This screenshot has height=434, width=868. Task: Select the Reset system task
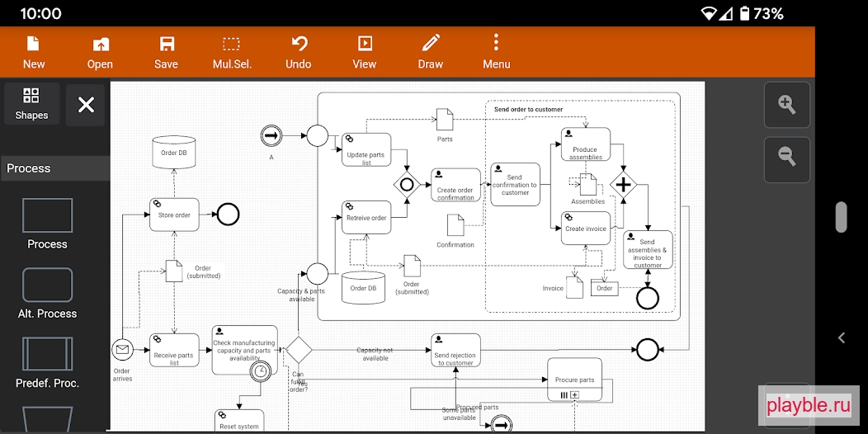coord(239,422)
